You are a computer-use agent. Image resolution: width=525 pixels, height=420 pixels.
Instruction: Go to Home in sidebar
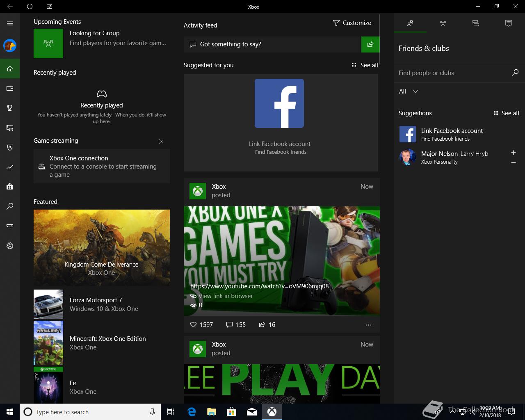(10, 68)
